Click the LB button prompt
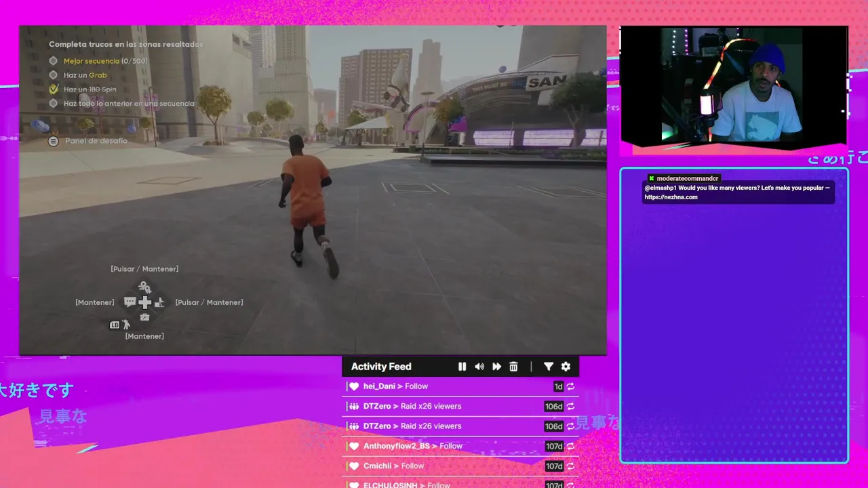 115,325
